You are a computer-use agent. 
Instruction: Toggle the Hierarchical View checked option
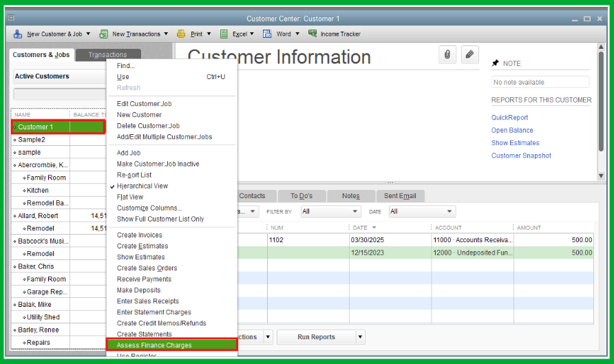[142, 186]
